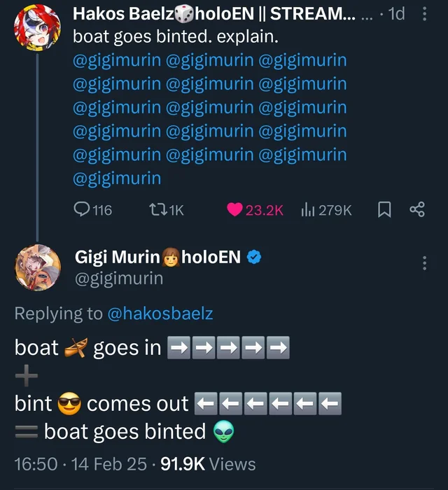This screenshot has width=448, height=490.
Task: Click the 16:50 · 14 Feb 25 timestamp
Action: tap(83, 463)
